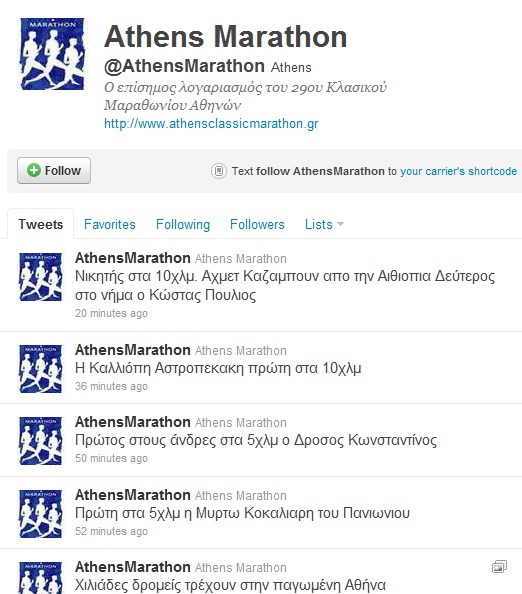Click the Athens Marathon profile picture
This screenshot has height=594, width=522.
point(52,54)
